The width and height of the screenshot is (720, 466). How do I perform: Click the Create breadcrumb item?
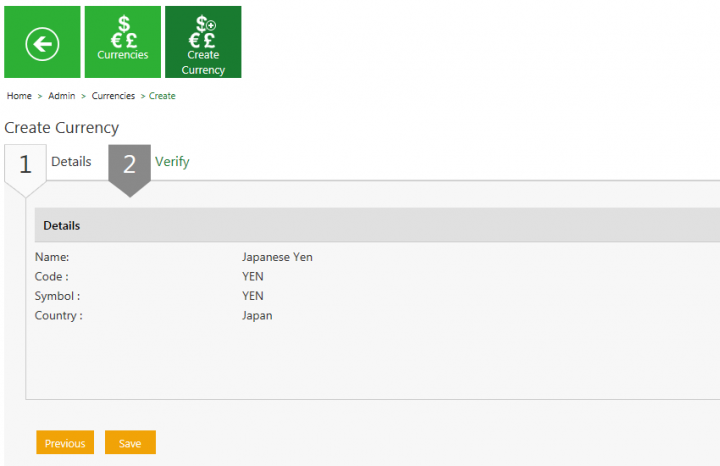coord(162,96)
